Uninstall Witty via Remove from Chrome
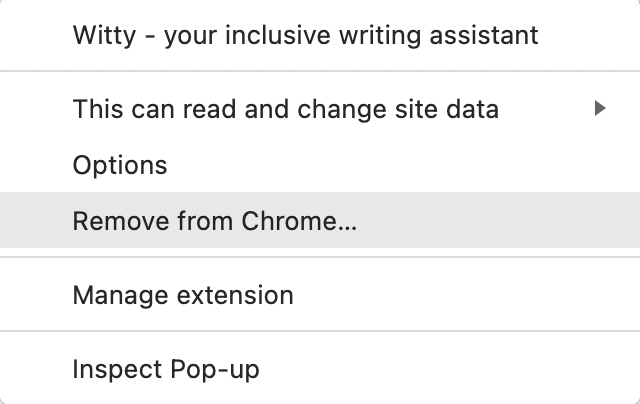The height and width of the screenshot is (404, 640). [214, 221]
